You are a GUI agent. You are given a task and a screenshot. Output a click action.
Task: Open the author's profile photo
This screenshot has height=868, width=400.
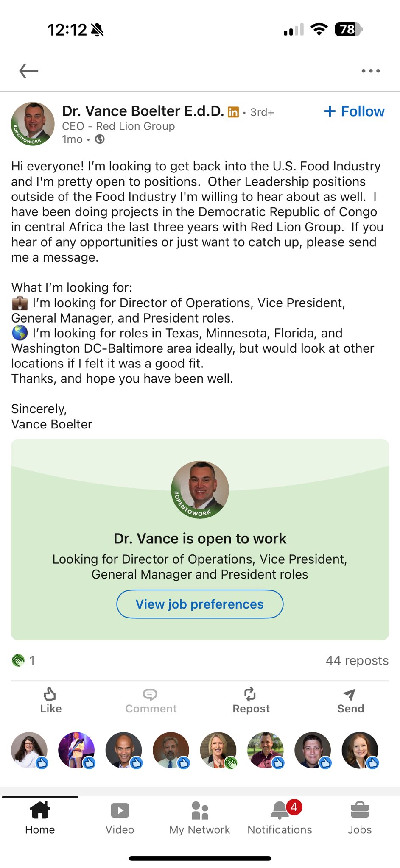click(33, 124)
